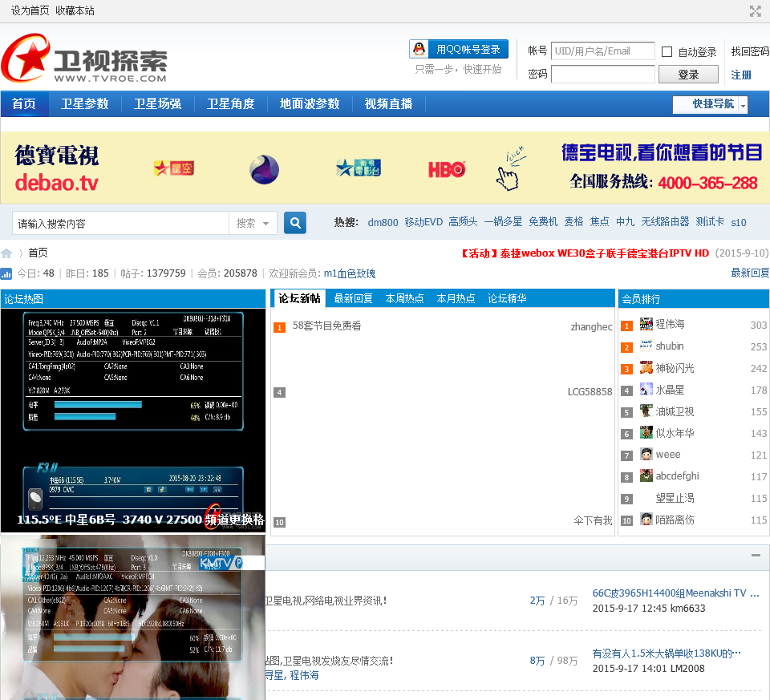Click the hand cursor click icon in banner
The width and height of the screenshot is (770, 700).
tap(511, 168)
